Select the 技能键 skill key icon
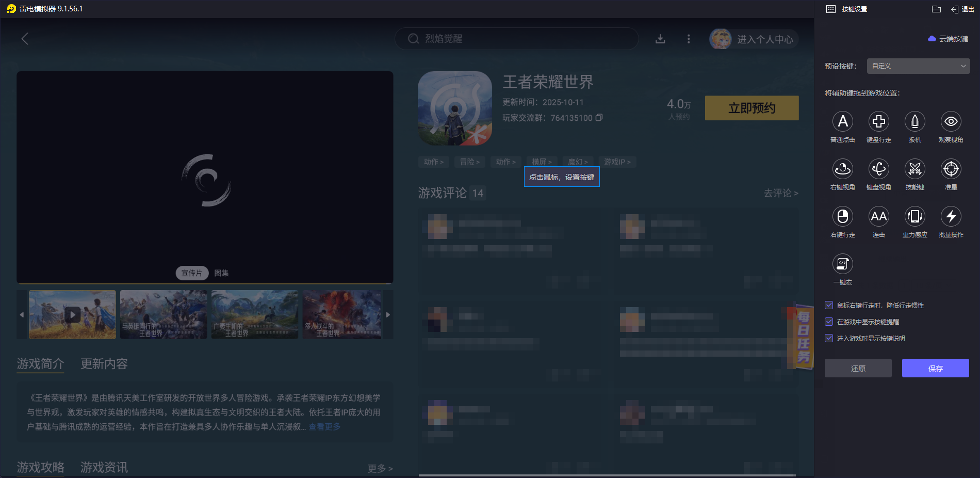This screenshot has height=478, width=980. click(x=914, y=169)
